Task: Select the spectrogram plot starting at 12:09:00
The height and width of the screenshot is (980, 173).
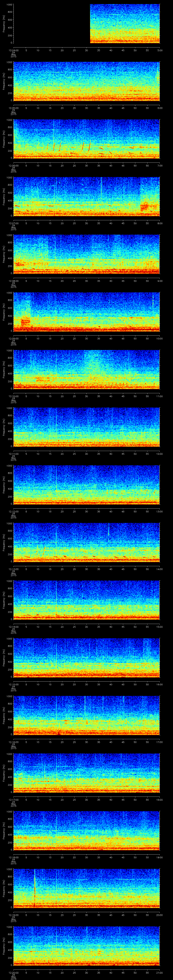Action: click(87, 312)
